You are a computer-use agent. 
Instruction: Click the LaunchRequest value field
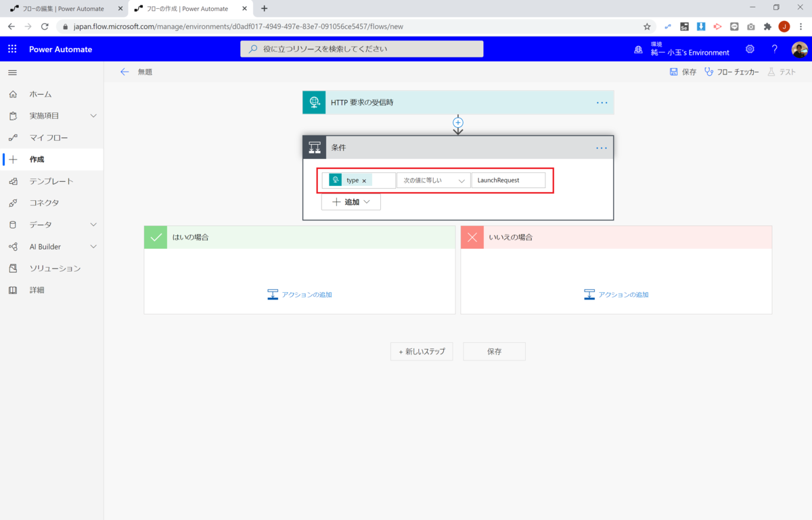508,181
